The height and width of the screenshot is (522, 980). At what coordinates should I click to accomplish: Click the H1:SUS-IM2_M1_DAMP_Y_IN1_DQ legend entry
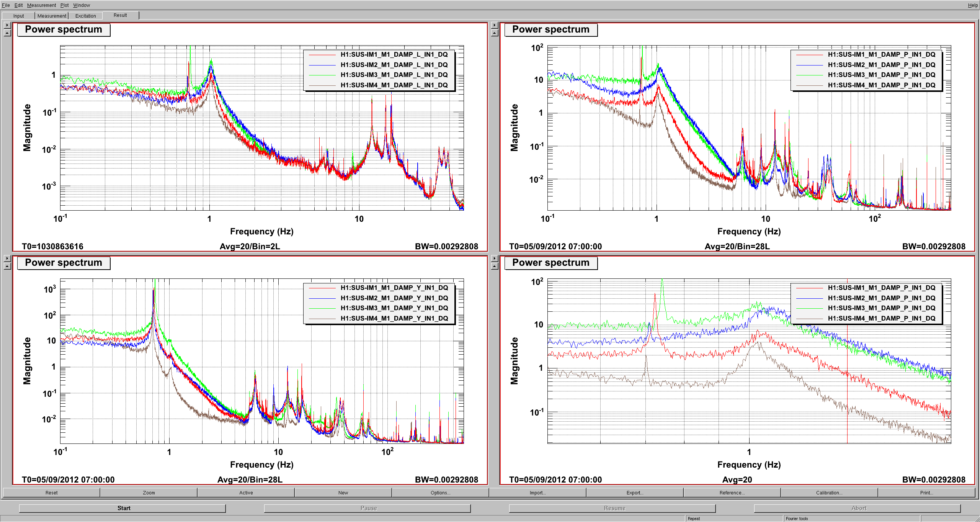pyautogui.click(x=394, y=298)
